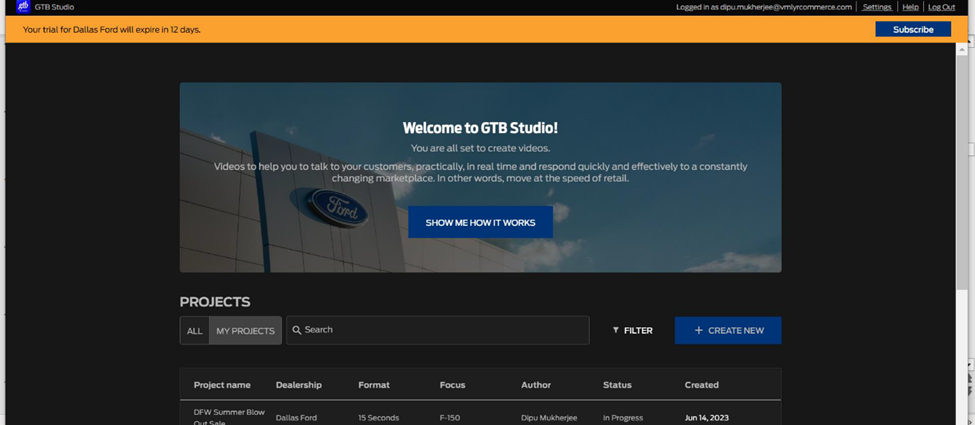Click the Create New button

click(728, 330)
